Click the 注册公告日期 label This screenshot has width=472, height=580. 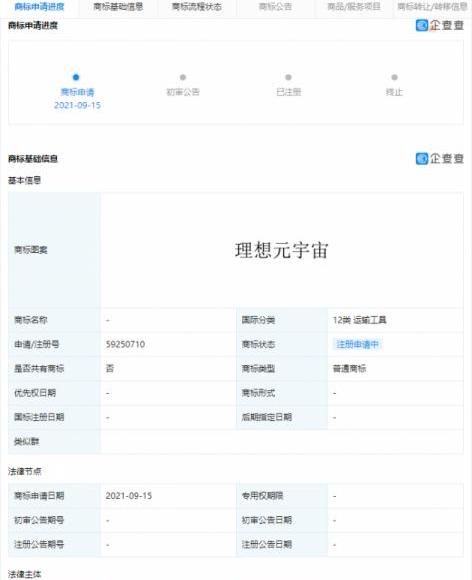(267, 544)
